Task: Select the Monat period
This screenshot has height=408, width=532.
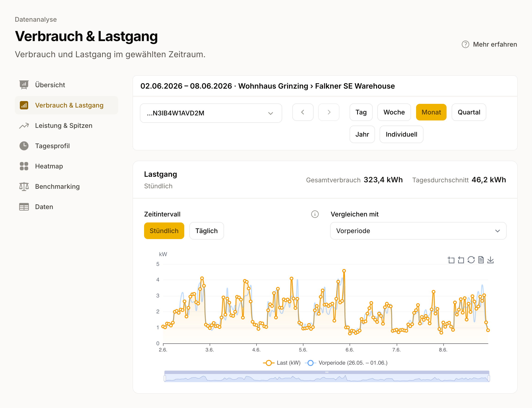Action: click(x=431, y=112)
